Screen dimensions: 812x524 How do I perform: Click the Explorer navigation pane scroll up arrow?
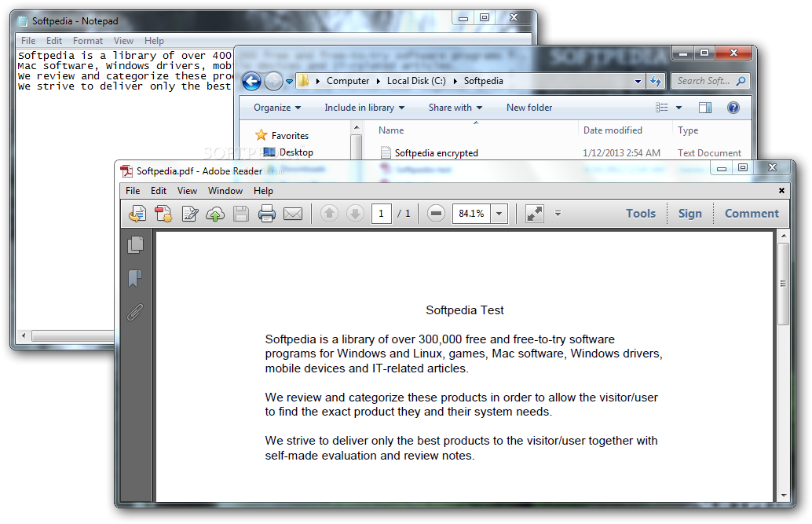357,127
